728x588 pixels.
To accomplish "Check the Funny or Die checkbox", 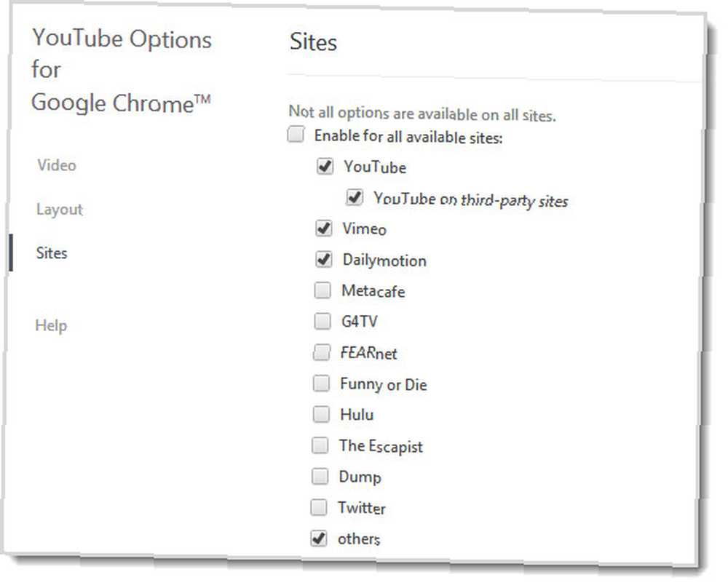I will click(x=321, y=384).
